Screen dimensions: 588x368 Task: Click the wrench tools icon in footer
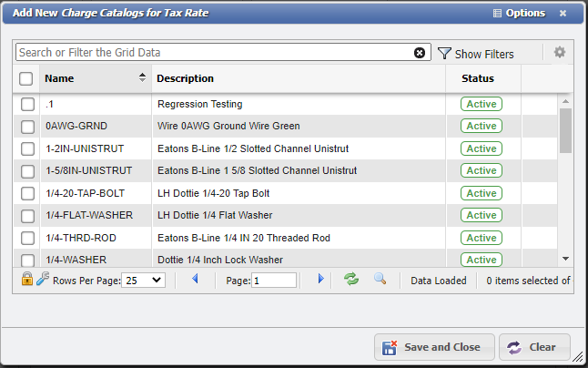coord(43,280)
